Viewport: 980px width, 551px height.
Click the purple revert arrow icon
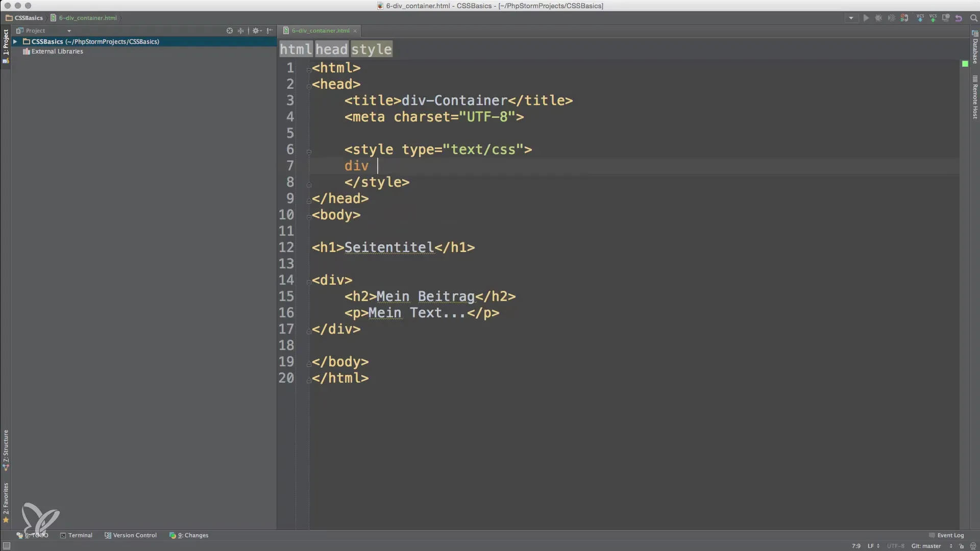click(959, 18)
